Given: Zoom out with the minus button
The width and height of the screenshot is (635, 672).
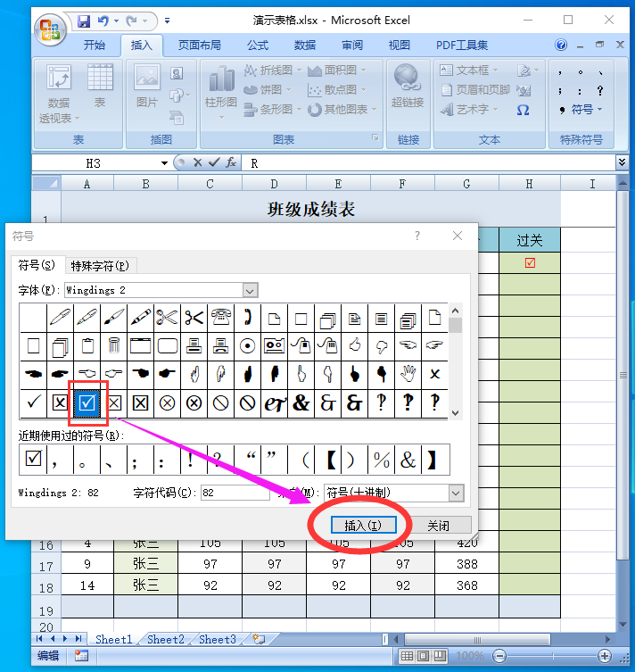Looking at the screenshot, I should pos(499,656).
